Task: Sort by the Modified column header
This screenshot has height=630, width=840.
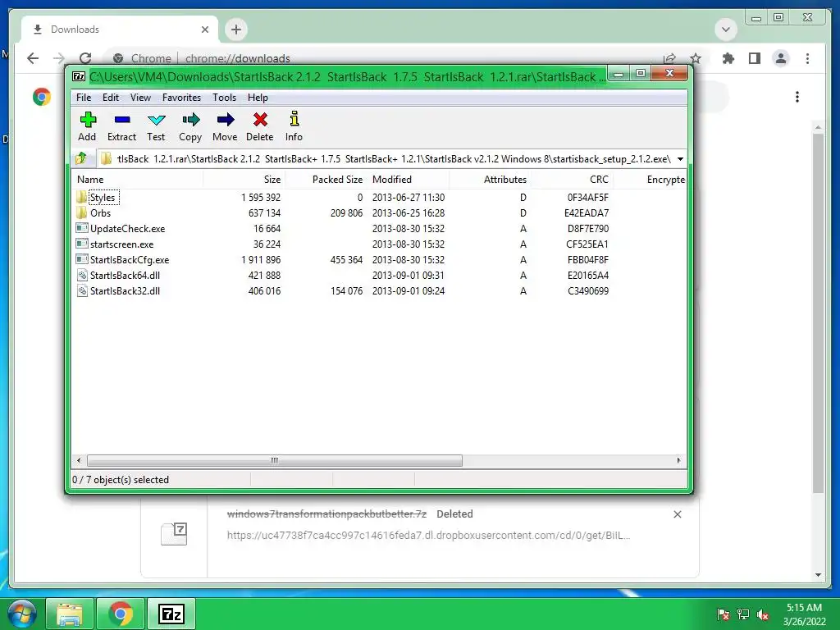Action: point(409,180)
